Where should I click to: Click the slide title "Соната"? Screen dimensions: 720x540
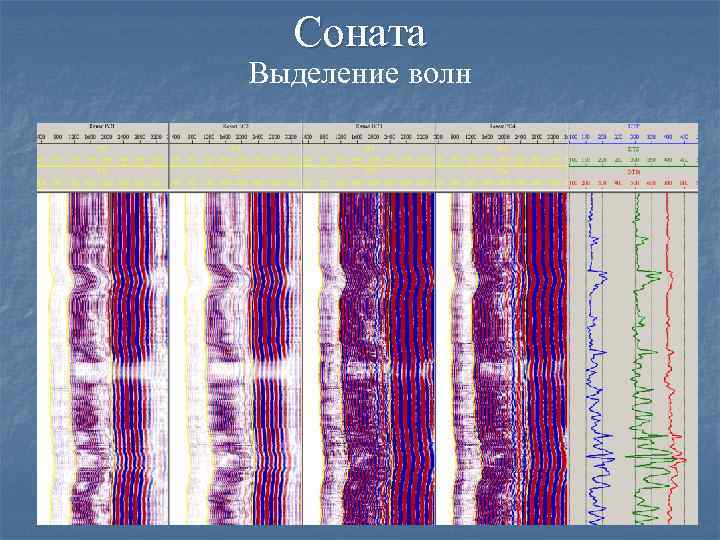click(x=360, y=32)
